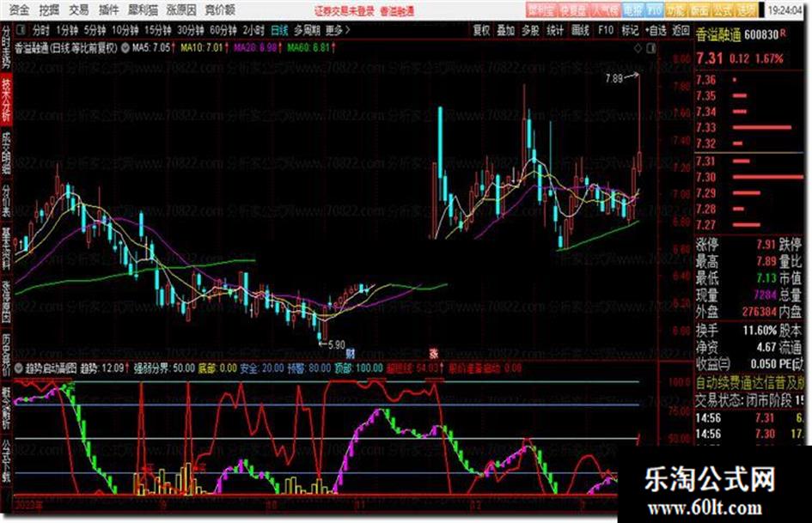Open the 插件 menu

coord(109,9)
